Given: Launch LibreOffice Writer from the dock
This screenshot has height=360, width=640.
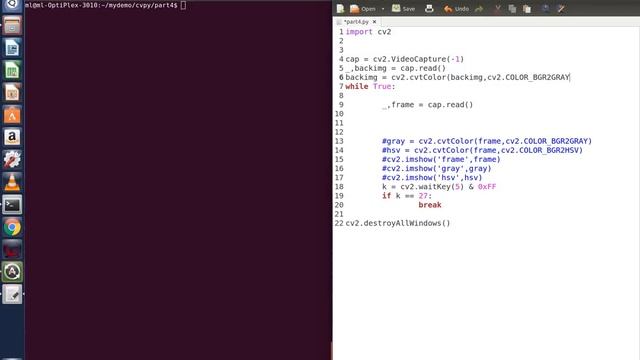Looking at the screenshot, I should [12, 48].
